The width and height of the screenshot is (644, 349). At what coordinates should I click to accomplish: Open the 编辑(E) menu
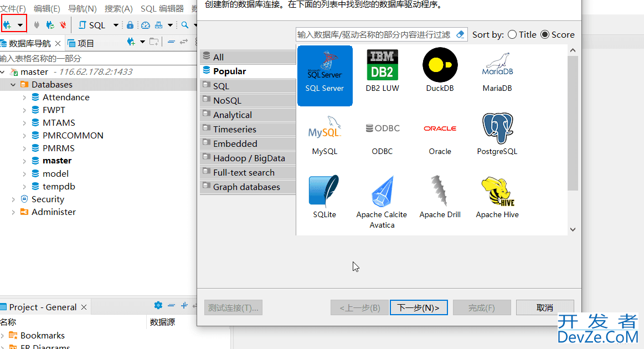pos(47,9)
